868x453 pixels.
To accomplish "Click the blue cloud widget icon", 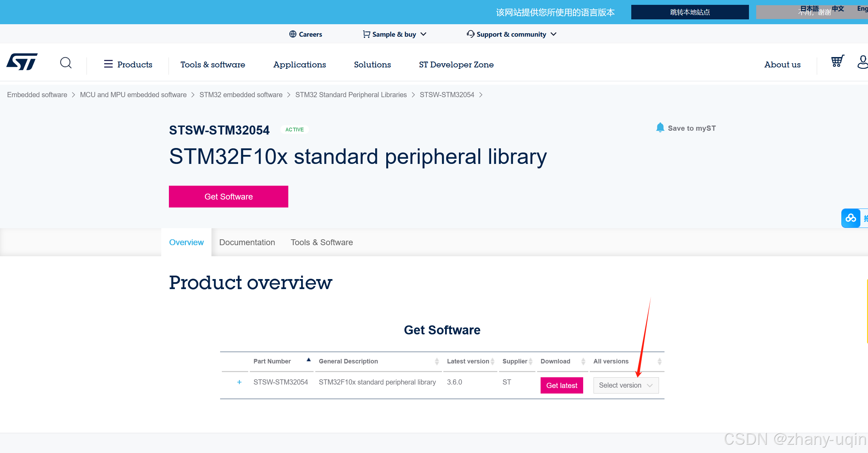I will (851, 218).
